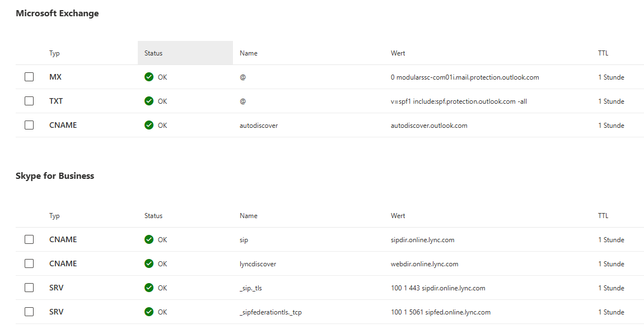Screen dimensions: 644x333
Task: Click the green checkmark on _sip._tls row
Action: [x=148, y=288]
